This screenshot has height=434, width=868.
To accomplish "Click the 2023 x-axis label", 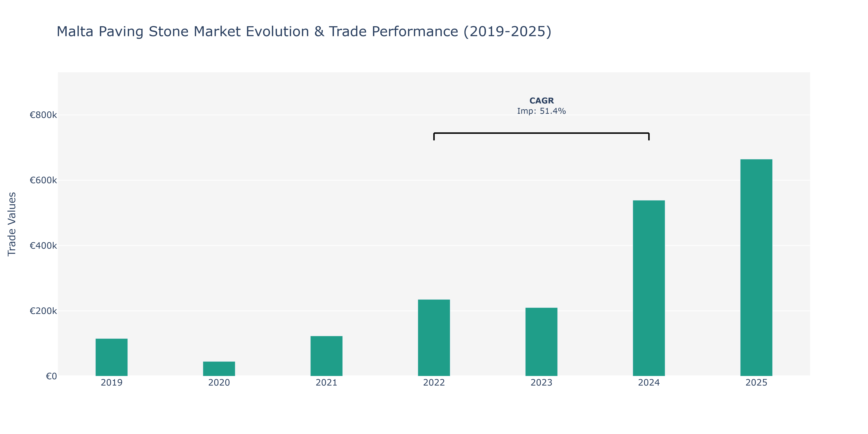I will point(541,383).
